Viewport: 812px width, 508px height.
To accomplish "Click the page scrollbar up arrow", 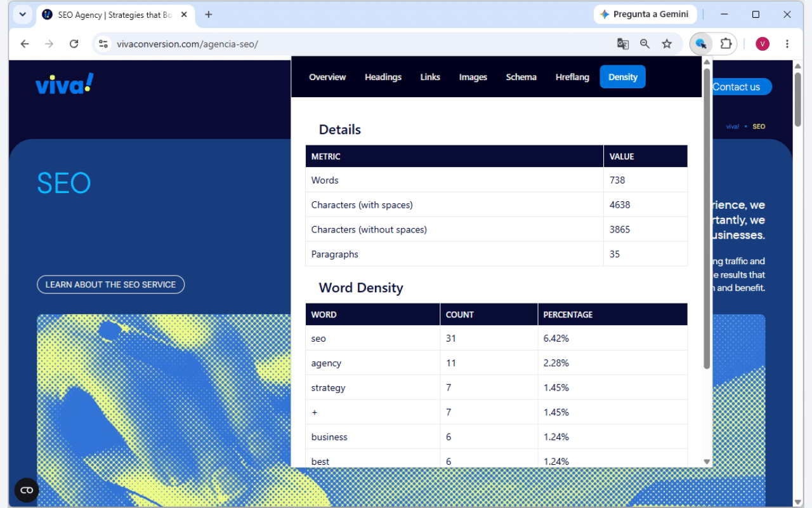I will [x=798, y=65].
